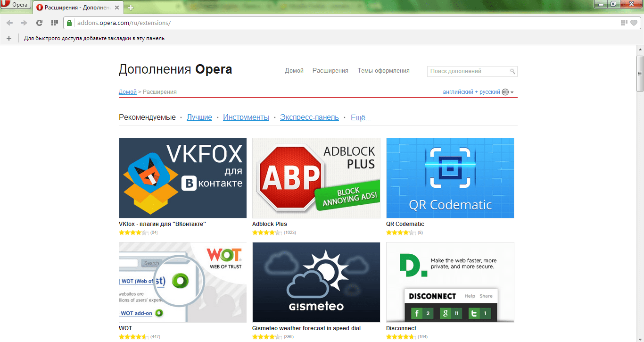
Task: Follow the "Домой" breadcrumb link
Action: point(127,92)
